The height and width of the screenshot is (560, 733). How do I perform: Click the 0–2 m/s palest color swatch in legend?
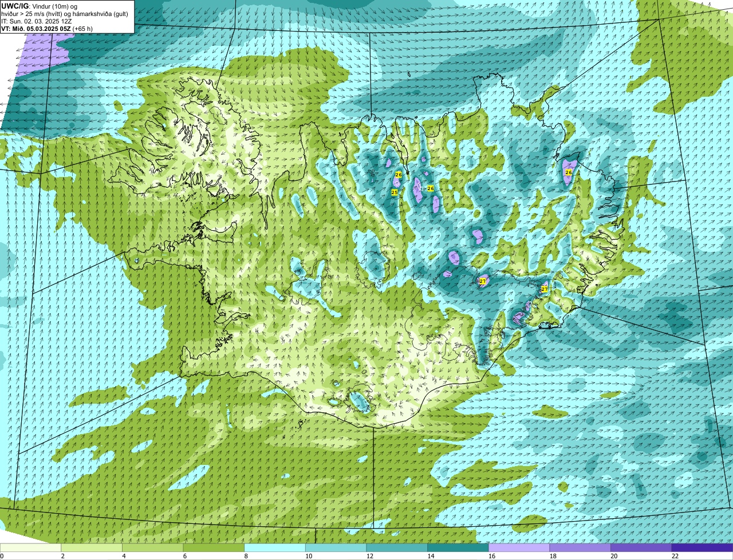coord(30,547)
